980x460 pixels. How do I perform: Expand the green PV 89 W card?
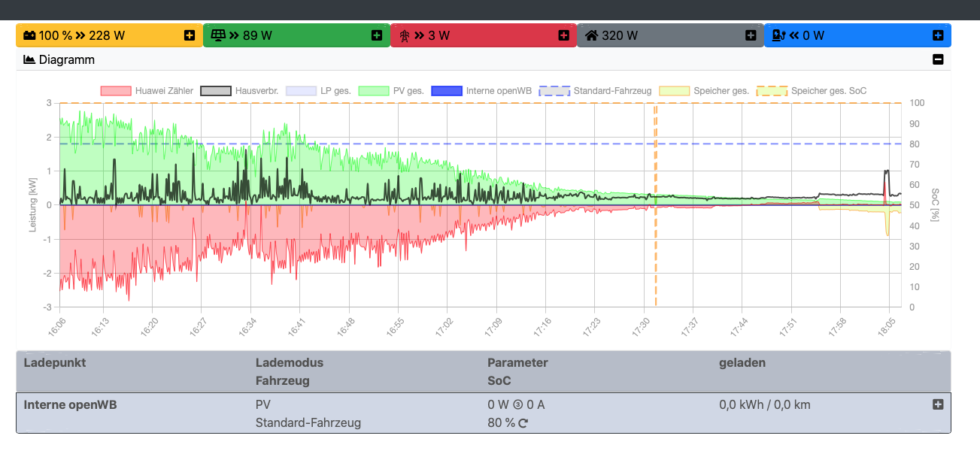tap(376, 35)
